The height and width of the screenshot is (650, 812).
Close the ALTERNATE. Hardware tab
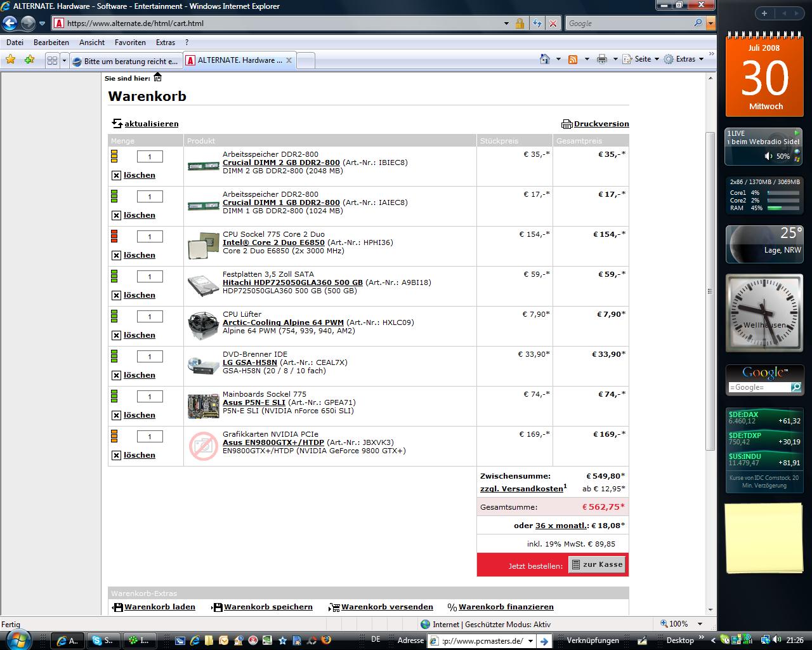pos(289,60)
